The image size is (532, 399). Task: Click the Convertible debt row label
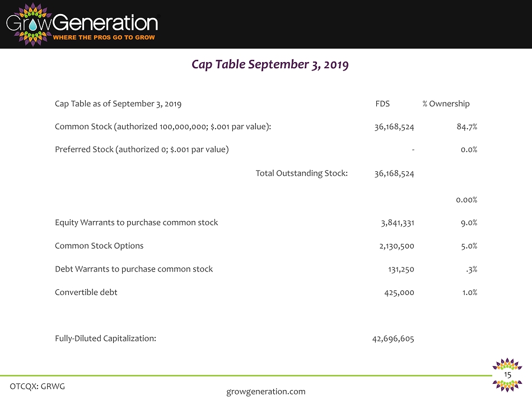[86, 292]
